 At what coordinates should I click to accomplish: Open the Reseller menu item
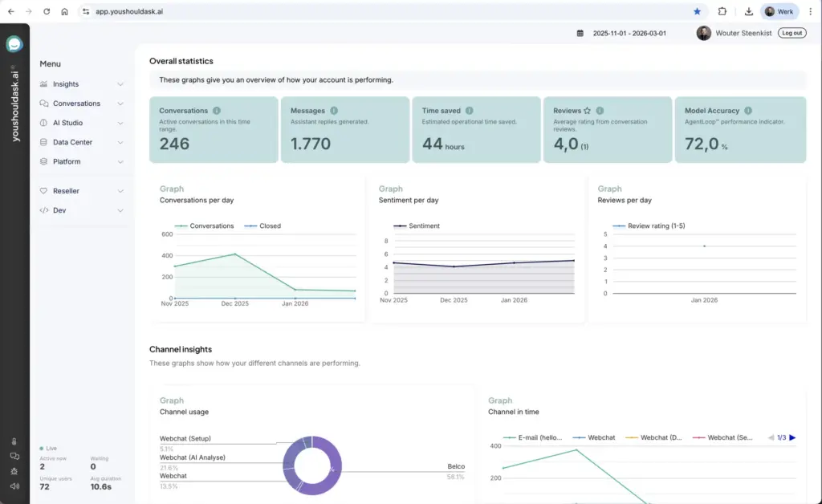[66, 191]
